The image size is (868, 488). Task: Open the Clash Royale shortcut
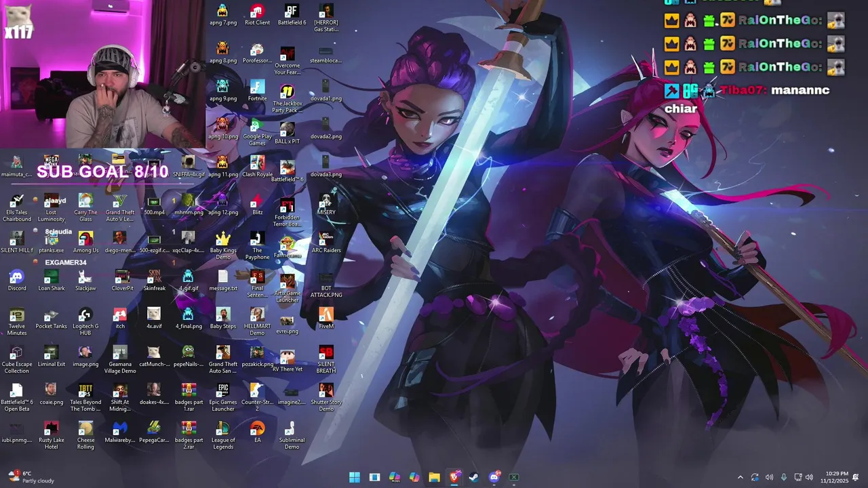[257, 167]
